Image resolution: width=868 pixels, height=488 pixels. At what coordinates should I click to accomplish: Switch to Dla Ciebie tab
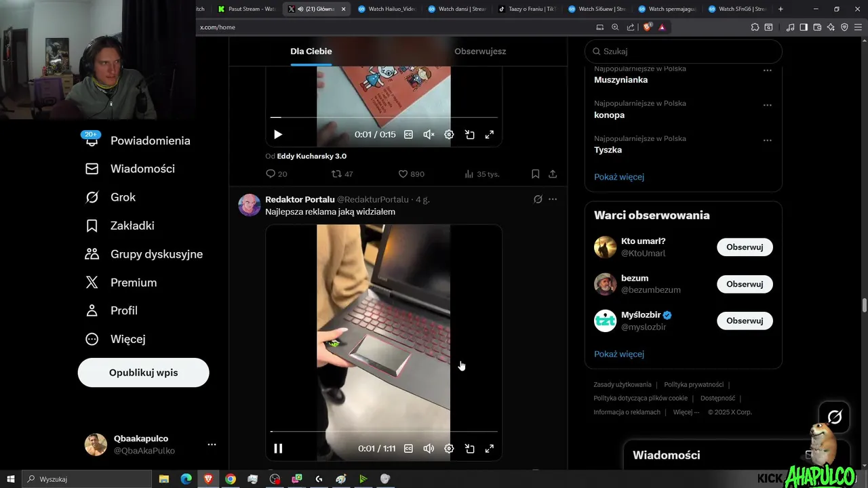pos(311,52)
